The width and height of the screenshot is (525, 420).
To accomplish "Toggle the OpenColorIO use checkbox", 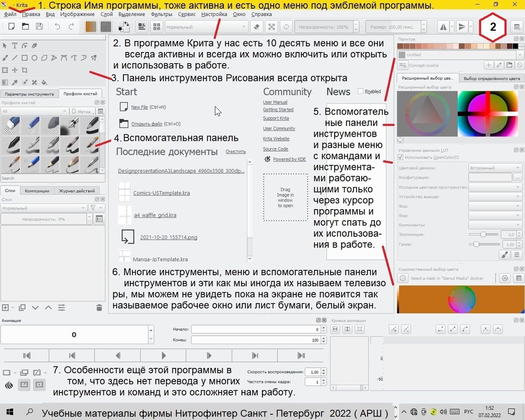I will (x=400, y=157).
